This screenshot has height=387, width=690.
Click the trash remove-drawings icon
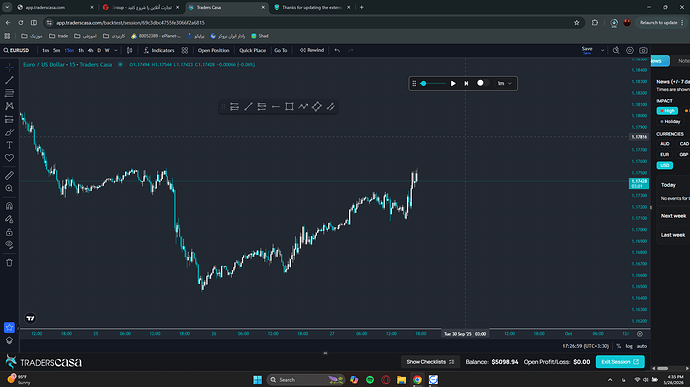pos(9,263)
